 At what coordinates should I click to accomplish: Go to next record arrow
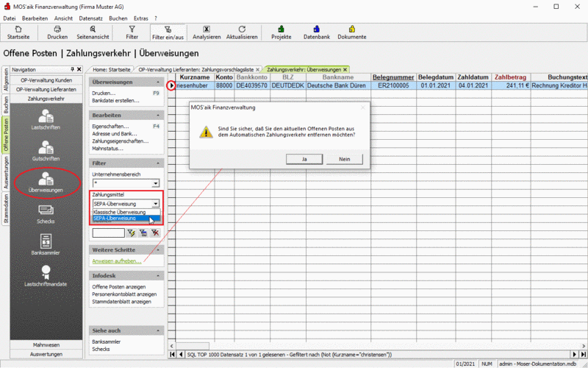(x=575, y=354)
